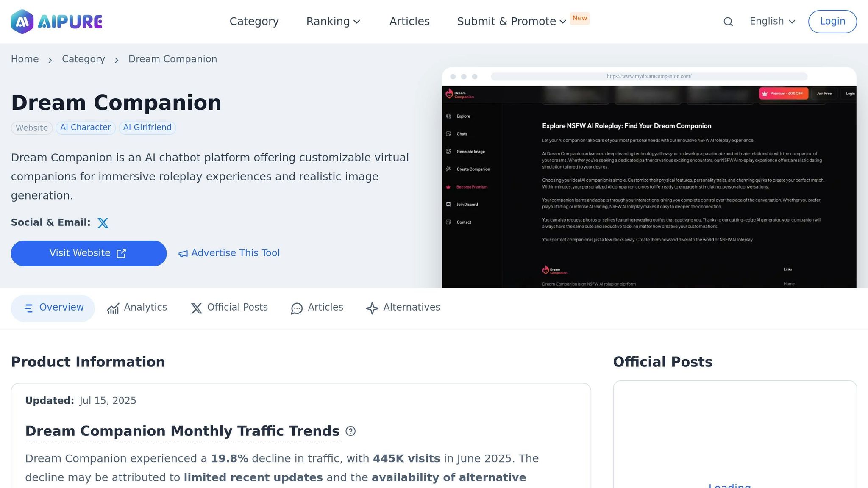Click the Product Information heading

[x=88, y=362]
